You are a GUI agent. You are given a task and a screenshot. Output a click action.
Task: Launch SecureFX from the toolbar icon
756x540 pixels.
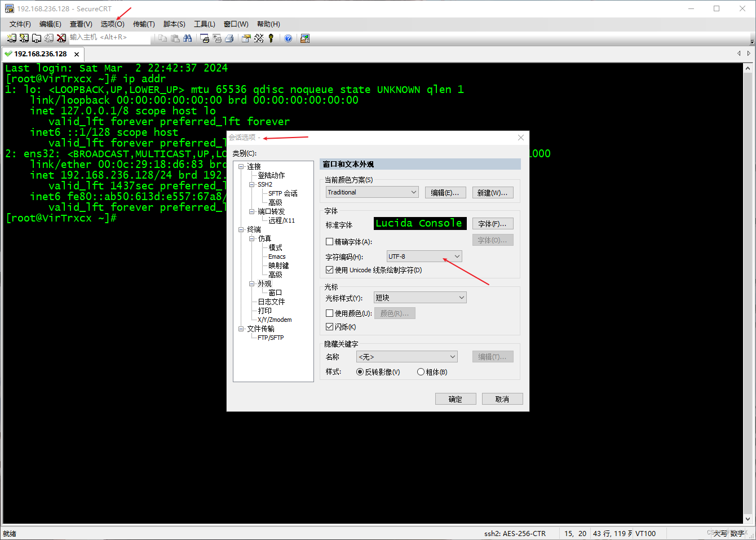[x=305, y=38]
